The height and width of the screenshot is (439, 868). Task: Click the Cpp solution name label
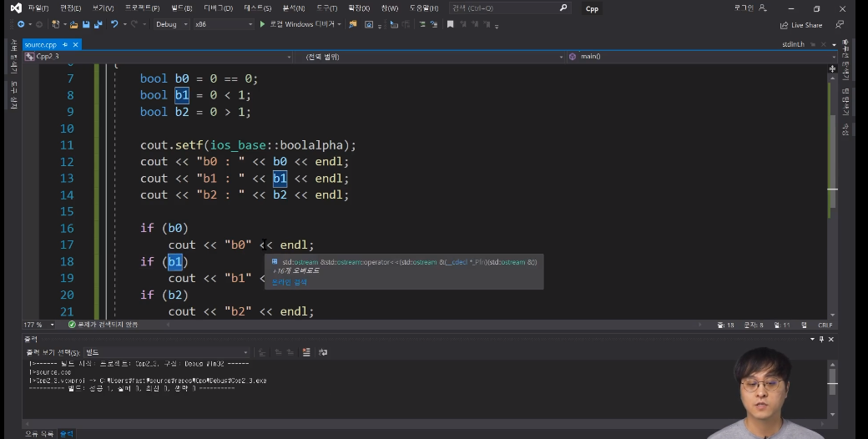pyautogui.click(x=592, y=8)
